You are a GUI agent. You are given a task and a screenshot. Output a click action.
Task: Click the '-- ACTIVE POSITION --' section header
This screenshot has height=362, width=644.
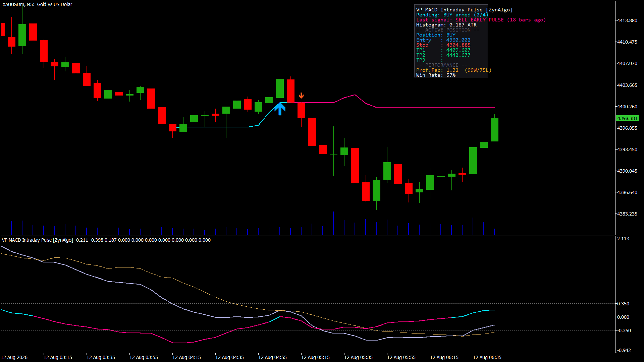coord(447,30)
